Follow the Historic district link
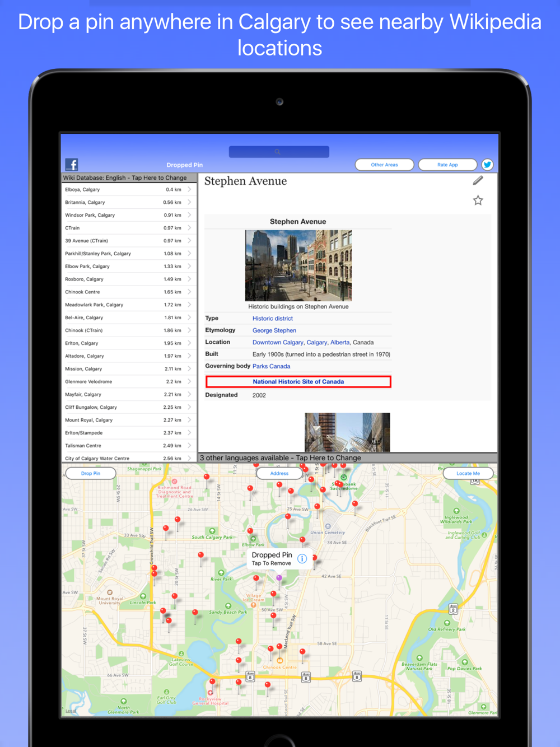The width and height of the screenshot is (560, 747). click(x=273, y=318)
